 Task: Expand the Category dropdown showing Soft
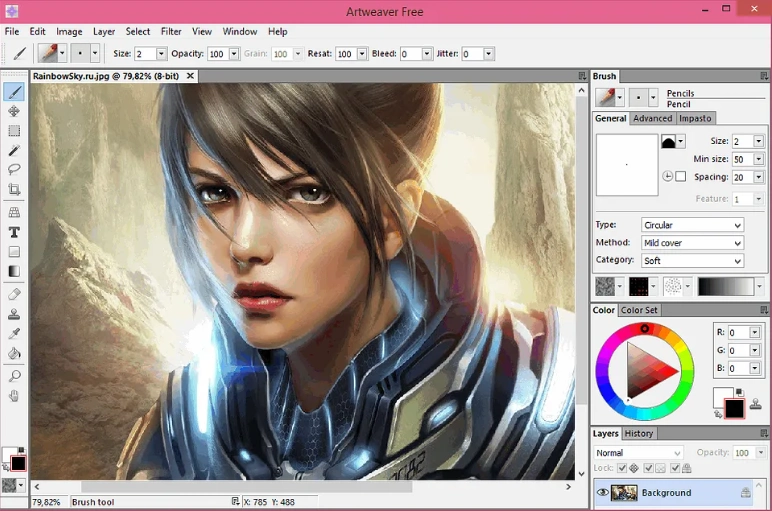[692, 260]
